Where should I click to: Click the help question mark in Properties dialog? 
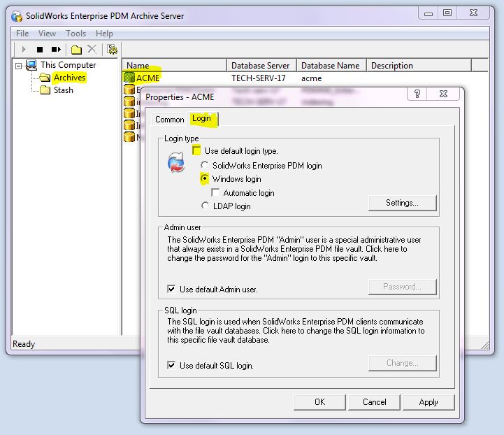click(x=417, y=95)
